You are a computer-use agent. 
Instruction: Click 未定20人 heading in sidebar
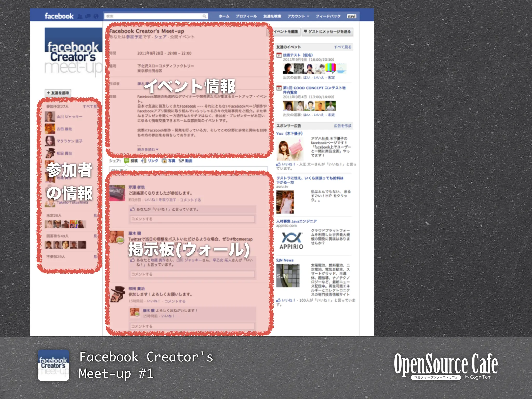click(x=54, y=215)
